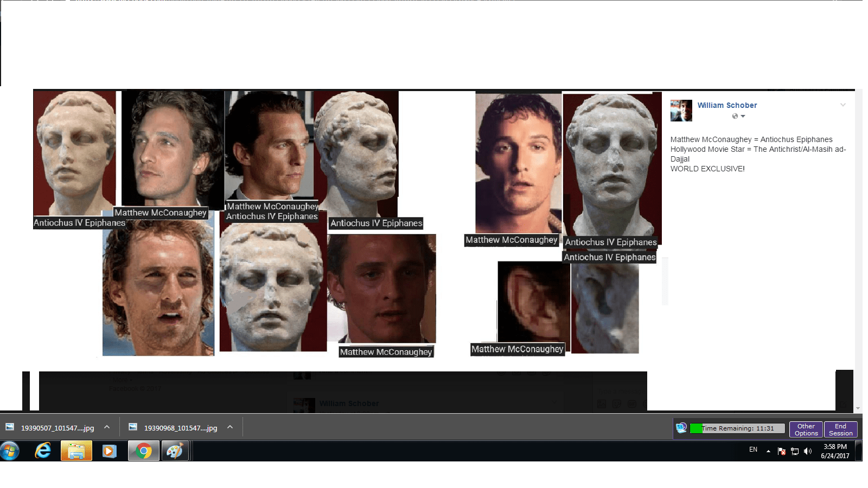Click the speaker volume tray icon
This screenshot has width=868, height=488.
point(808,451)
